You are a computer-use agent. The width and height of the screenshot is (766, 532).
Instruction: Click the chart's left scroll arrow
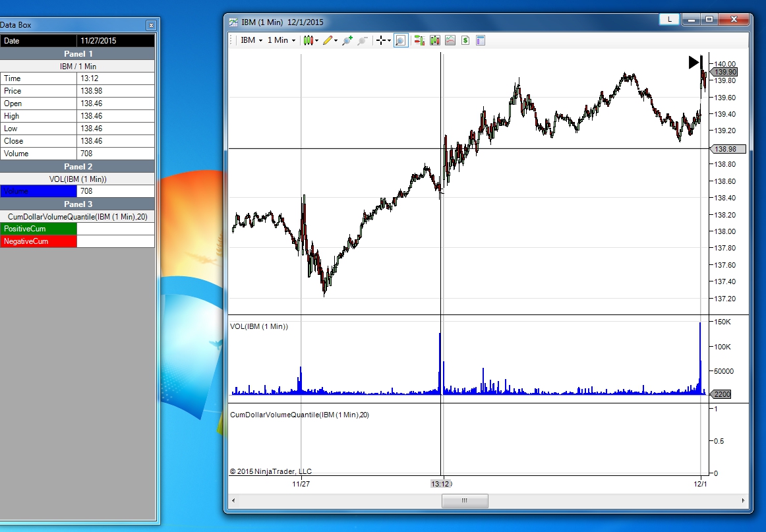233,501
